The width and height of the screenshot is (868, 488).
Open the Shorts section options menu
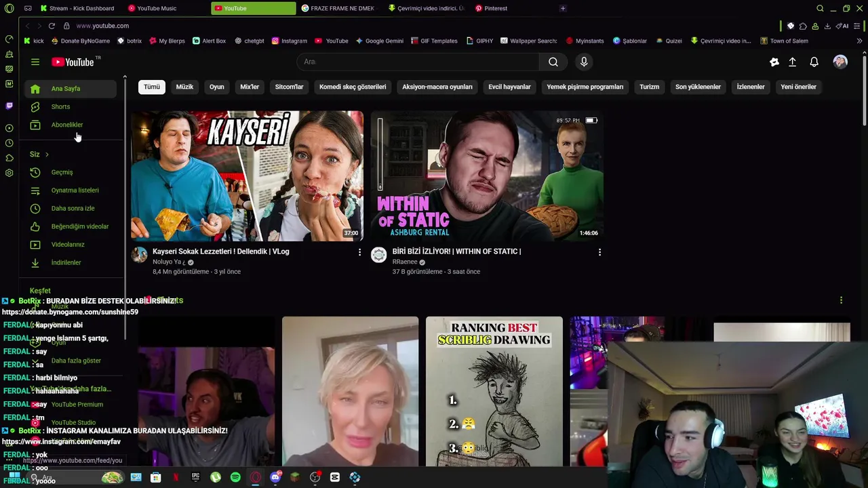point(841,300)
